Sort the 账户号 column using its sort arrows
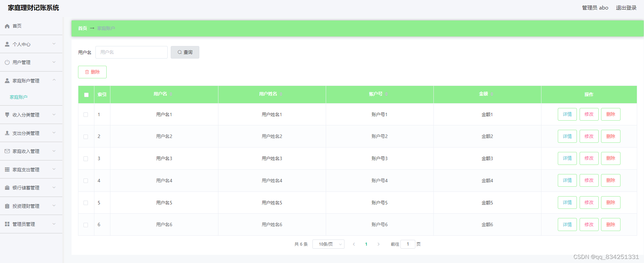The height and width of the screenshot is (263, 644). point(386,94)
